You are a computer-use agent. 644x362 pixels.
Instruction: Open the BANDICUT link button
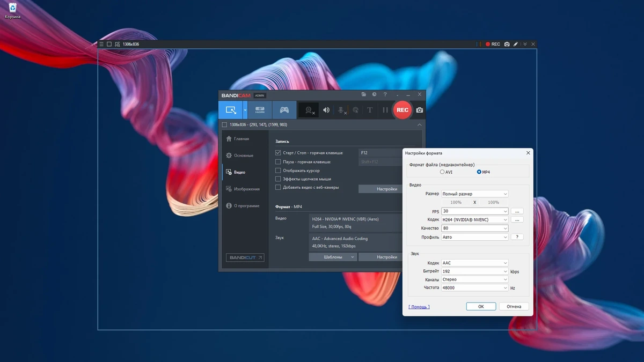245,257
